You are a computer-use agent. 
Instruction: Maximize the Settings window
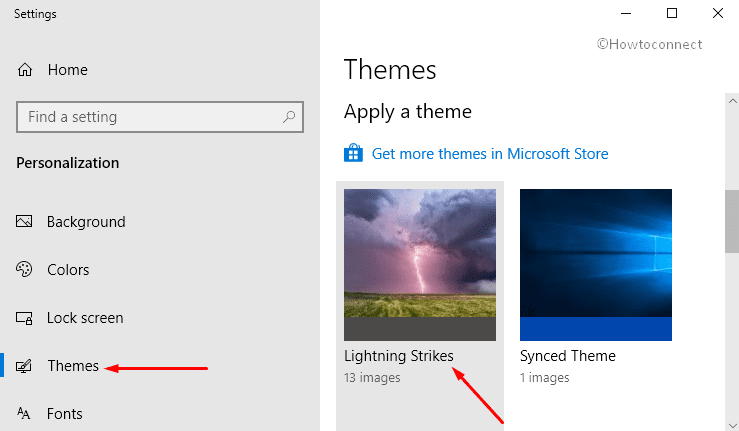[672, 13]
